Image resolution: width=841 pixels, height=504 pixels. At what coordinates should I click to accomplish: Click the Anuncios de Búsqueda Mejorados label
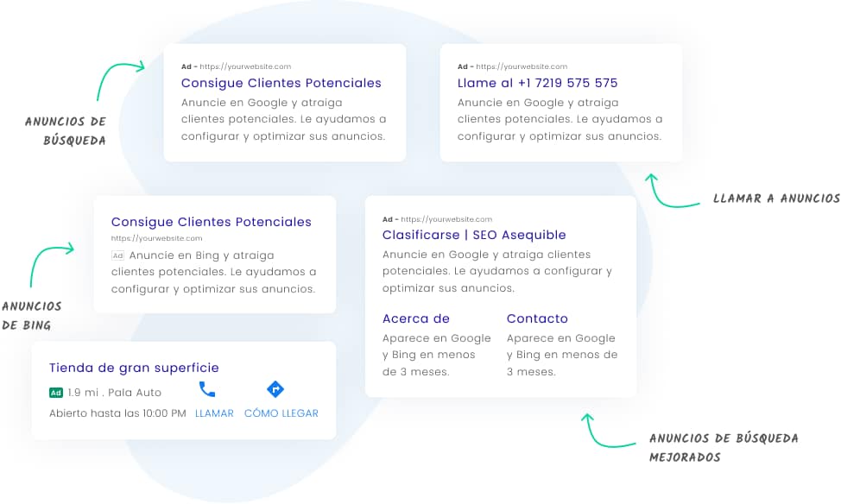tap(723, 447)
